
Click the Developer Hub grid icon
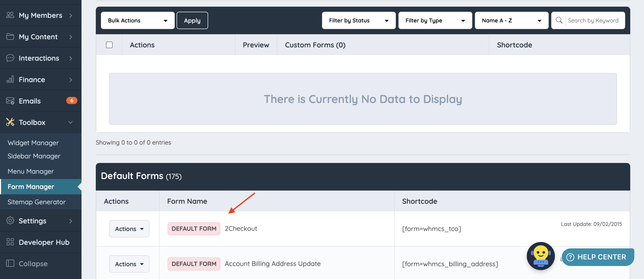pyautogui.click(x=10, y=242)
